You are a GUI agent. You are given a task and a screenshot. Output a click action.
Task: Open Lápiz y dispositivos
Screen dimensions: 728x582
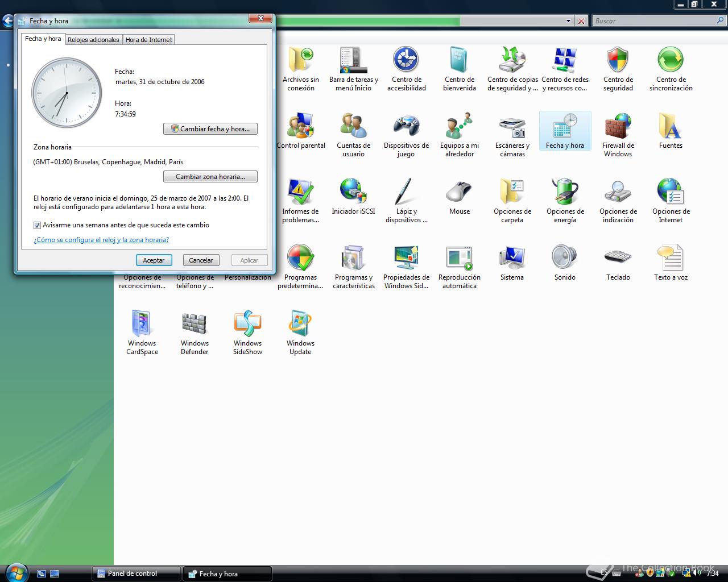point(406,201)
